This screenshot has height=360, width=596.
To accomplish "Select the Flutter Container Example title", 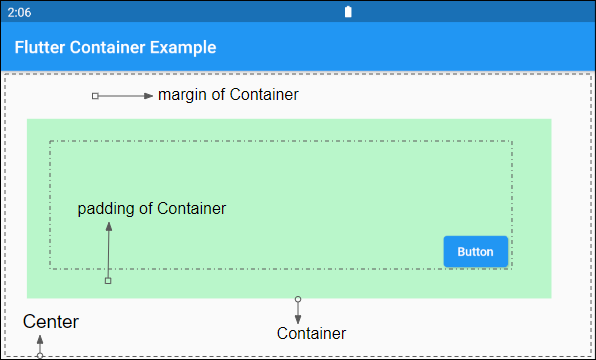I will [115, 48].
